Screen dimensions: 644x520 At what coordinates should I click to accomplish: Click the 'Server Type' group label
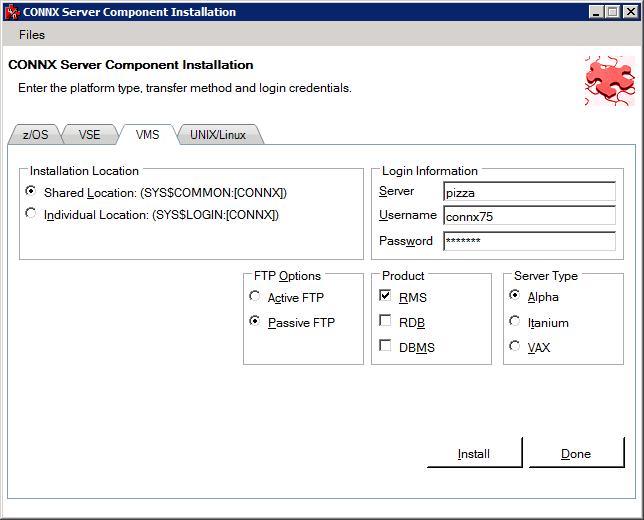546,276
